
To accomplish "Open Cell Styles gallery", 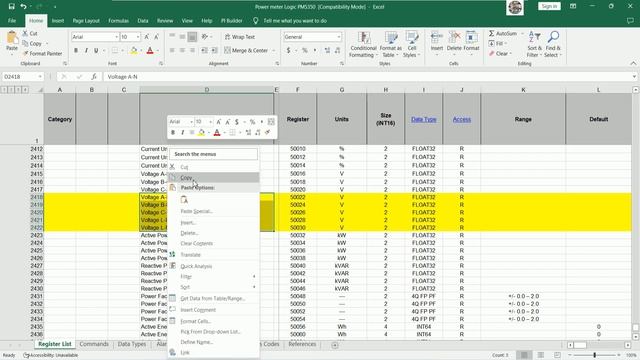I will [x=412, y=44].
